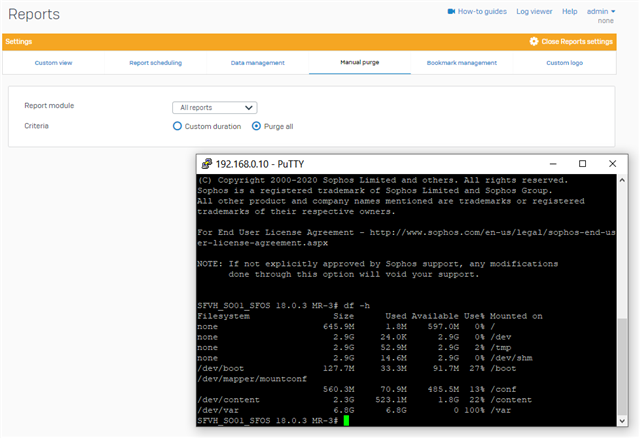Switch to the Custom logo tab
640x438 pixels.
564,63
